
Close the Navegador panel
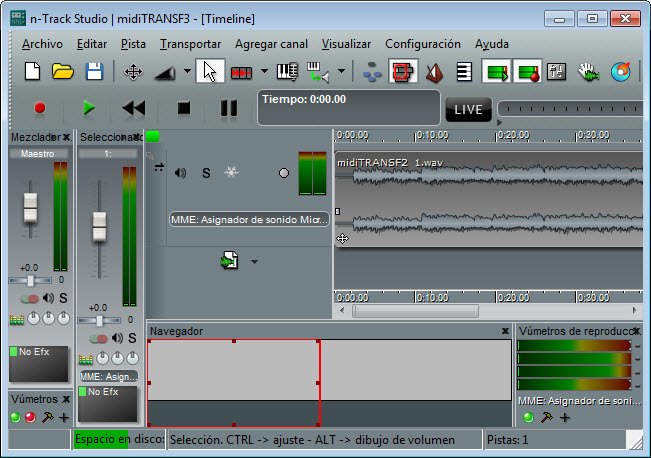click(x=505, y=331)
